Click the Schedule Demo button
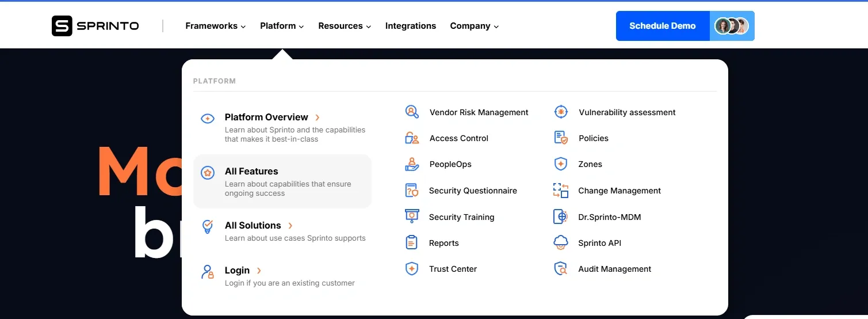The height and width of the screenshot is (319, 868). click(x=662, y=26)
